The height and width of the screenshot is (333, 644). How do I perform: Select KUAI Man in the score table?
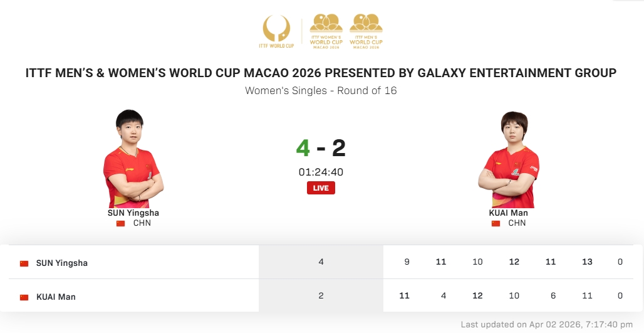tap(56, 297)
